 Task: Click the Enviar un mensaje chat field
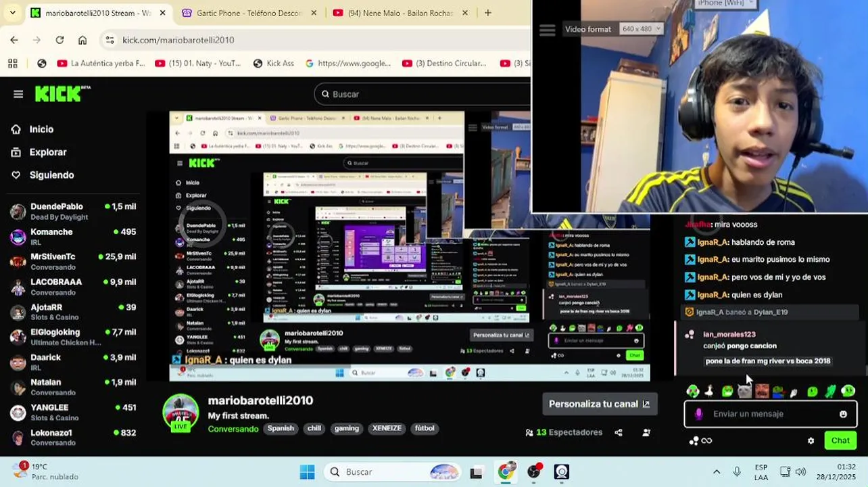click(x=771, y=414)
